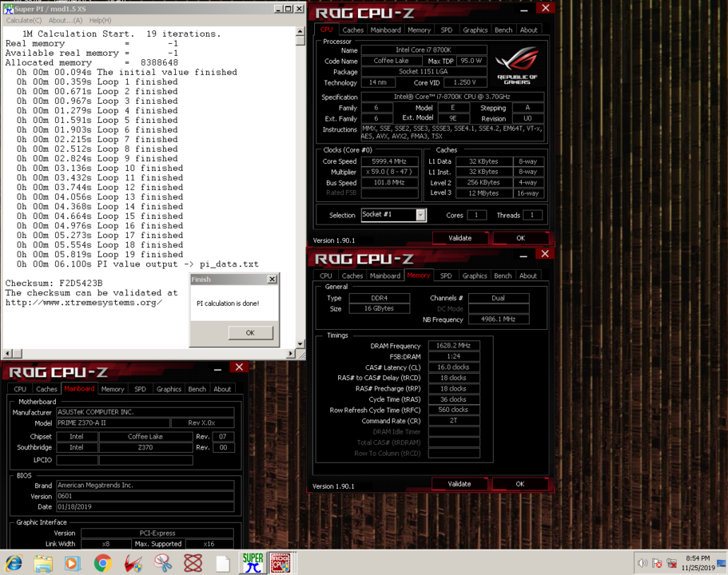Open the blank document taskbar icon

tap(223, 563)
